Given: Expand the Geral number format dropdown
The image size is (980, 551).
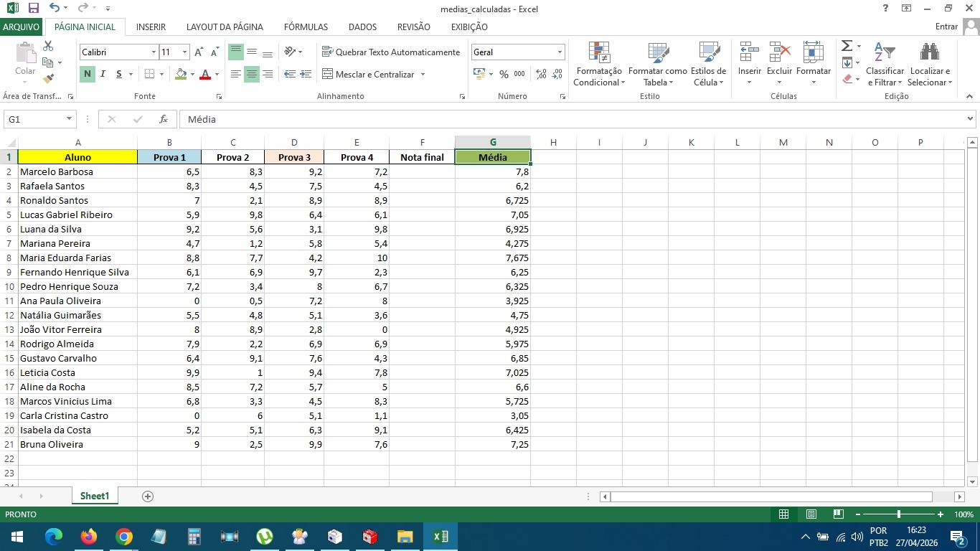Looking at the screenshot, I should tap(560, 52).
